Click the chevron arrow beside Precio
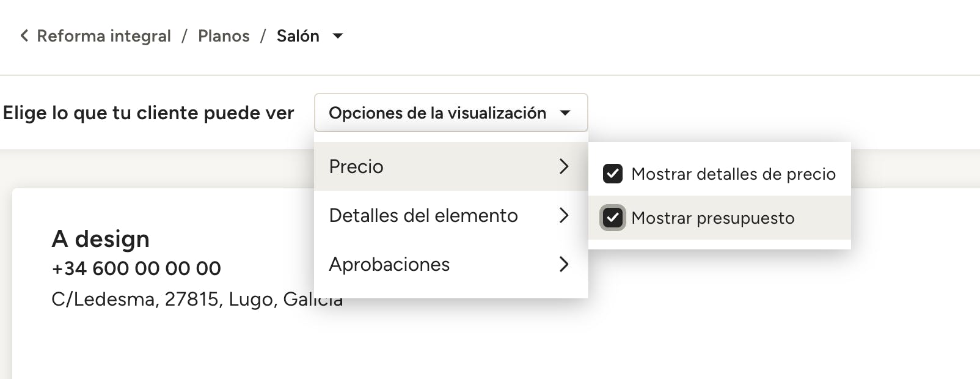This screenshot has width=980, height=379. 564,166
